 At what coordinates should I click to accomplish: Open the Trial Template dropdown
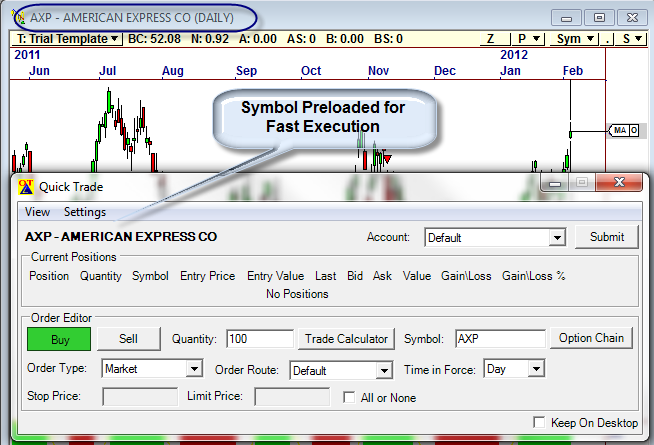[x=67, y=39]
